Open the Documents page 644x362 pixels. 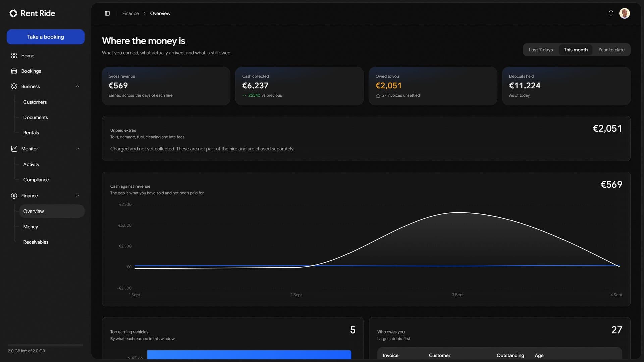pyautogui.click(x=52, y=117)
